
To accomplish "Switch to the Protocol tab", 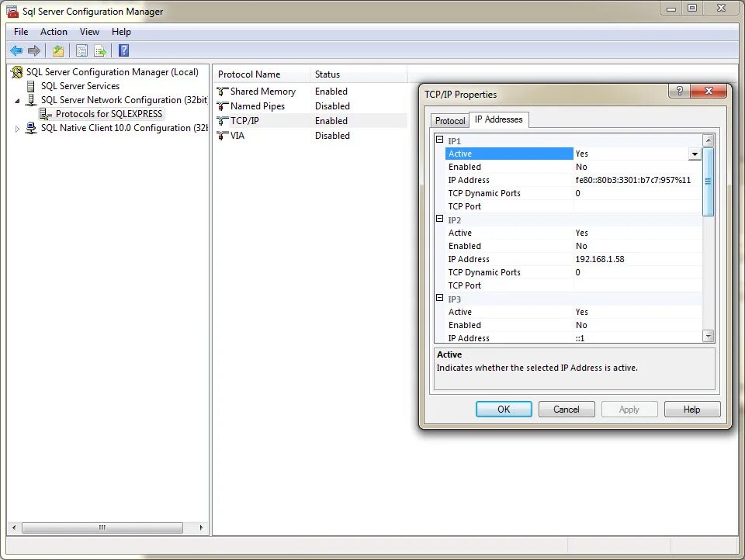I will (450, 121).
